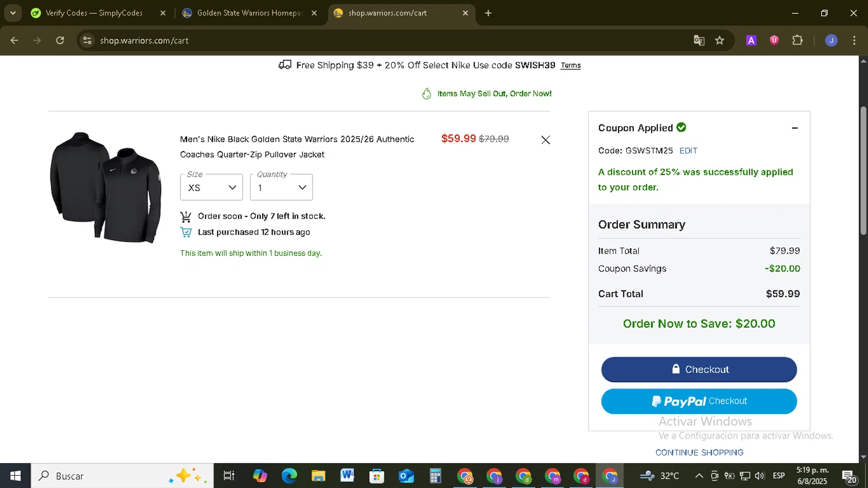The height and width of the screenshot is (488, 868).
Task: Click the Coupon Applied green checkmark
Action: (x=682, y=127)
